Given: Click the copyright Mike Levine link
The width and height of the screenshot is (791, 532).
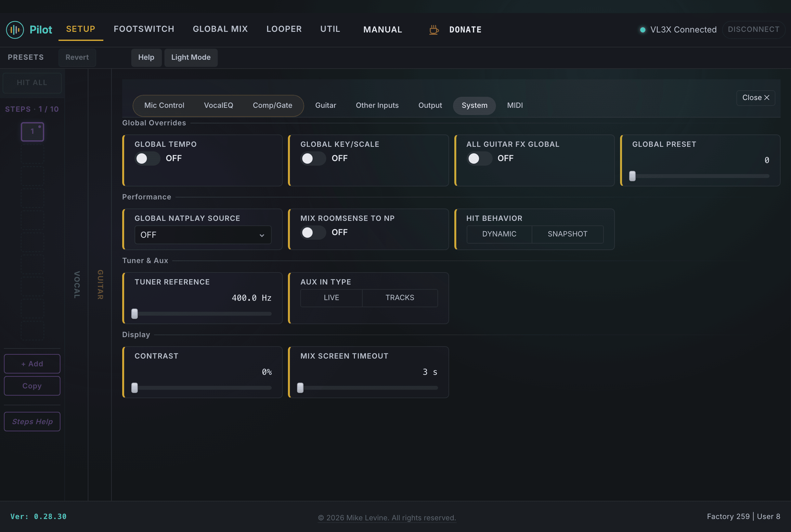Looking at the screenshot, I should point(387,518).
